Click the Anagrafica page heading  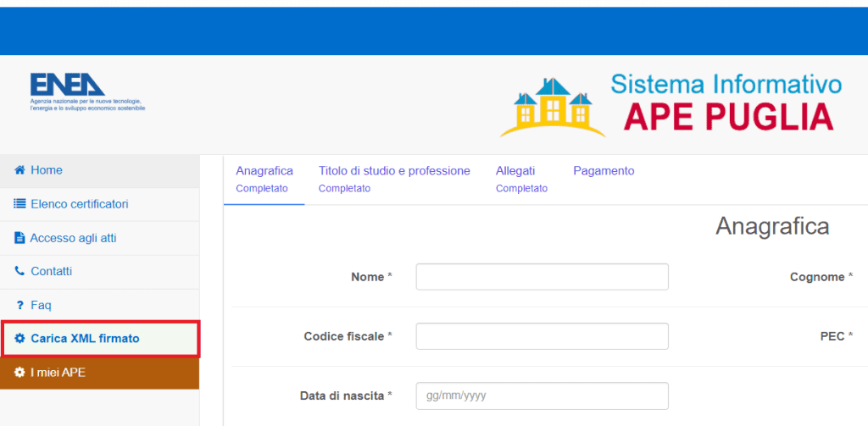tap(772, 226)
